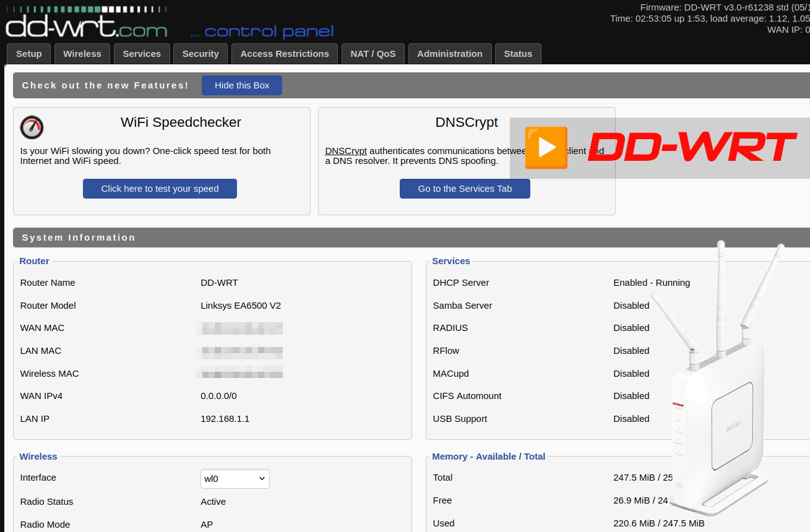
Task: Switch to the Wireless tab
Action: pos(82,53)
